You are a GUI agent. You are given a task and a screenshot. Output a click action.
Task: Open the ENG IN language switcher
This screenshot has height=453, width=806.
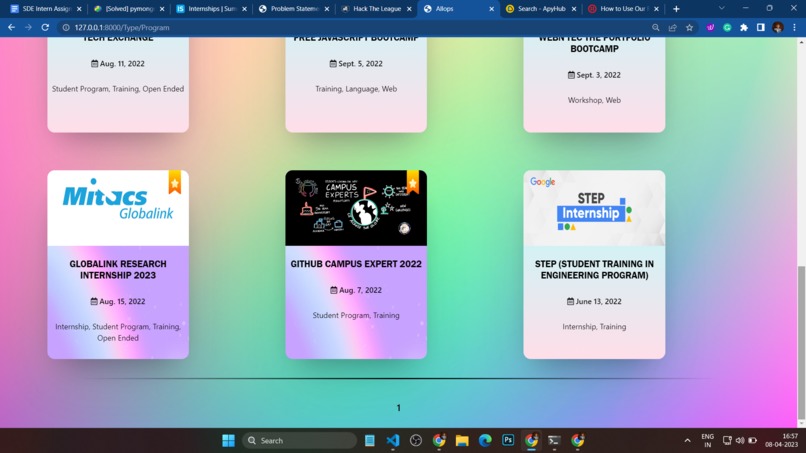[x=707, y=441]
